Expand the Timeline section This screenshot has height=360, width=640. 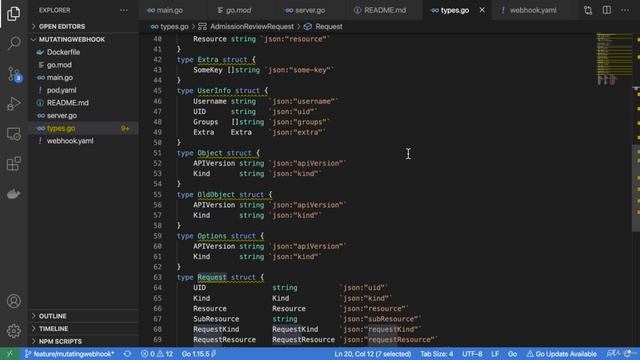83,329
